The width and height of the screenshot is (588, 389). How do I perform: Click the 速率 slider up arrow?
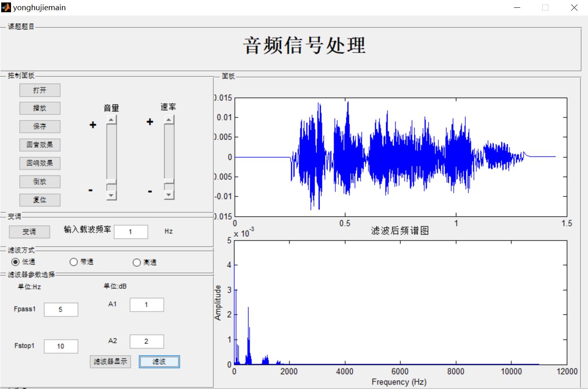[169, 120]
